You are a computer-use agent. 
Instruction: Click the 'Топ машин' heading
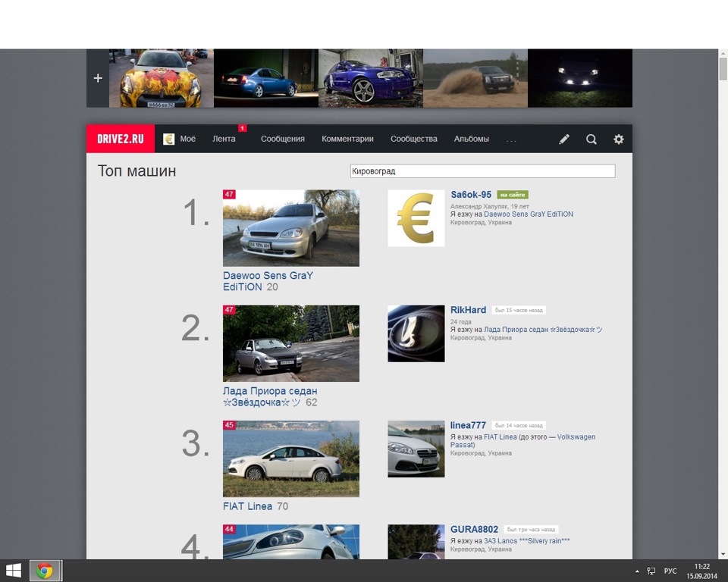[136, 171]
